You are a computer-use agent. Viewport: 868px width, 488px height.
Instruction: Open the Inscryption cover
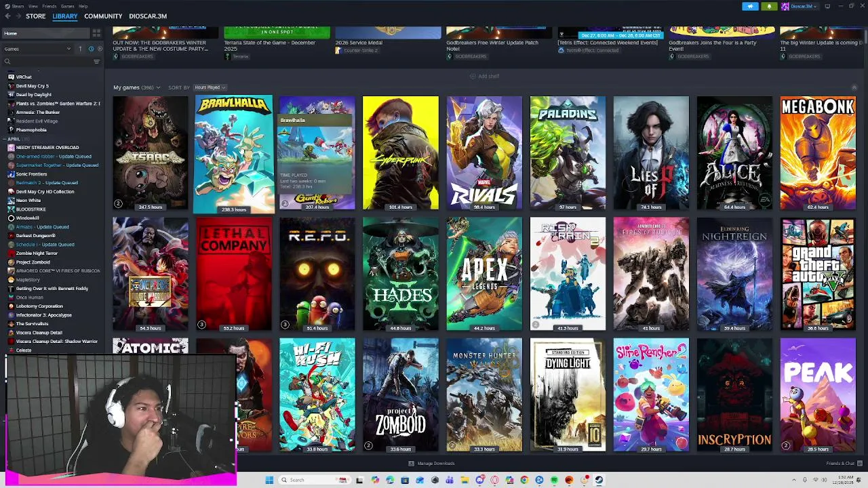(734, 395)
